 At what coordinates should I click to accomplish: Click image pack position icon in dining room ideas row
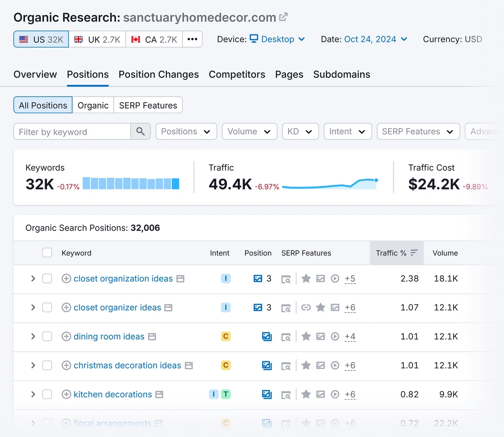click(267, 337)
